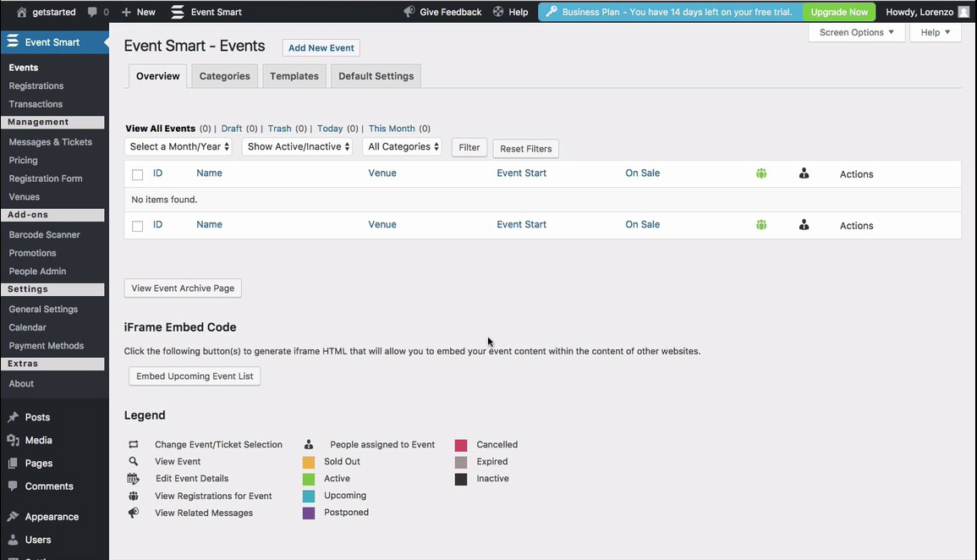Switch to the Categories tab
This screenshot has height=560, width=977.
click(x=224, y=76)
